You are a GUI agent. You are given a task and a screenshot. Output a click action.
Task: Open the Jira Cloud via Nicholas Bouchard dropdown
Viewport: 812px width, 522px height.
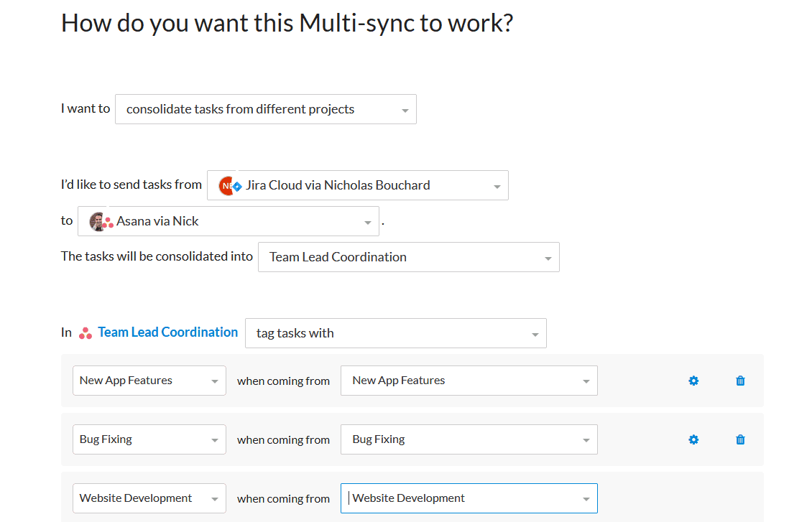click(358, 185)
